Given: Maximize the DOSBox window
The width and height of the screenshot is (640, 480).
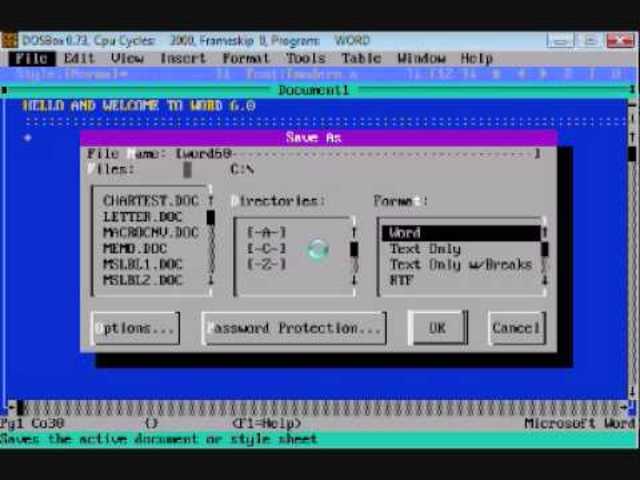Looking at the screenshot, I should point(590,40).
